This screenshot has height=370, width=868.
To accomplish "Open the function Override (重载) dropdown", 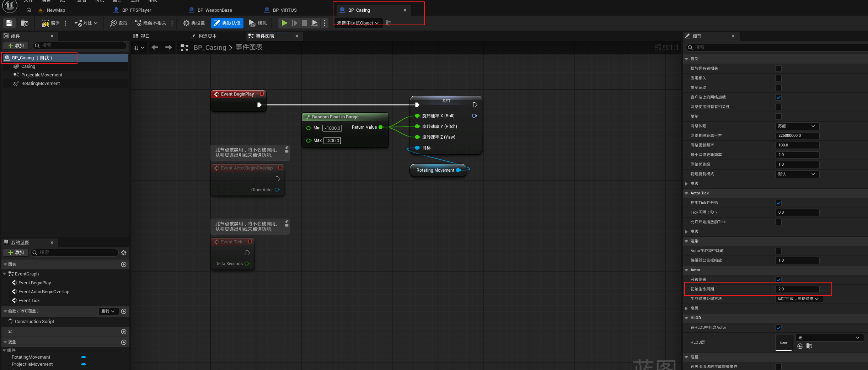I will tap(108, 311).
